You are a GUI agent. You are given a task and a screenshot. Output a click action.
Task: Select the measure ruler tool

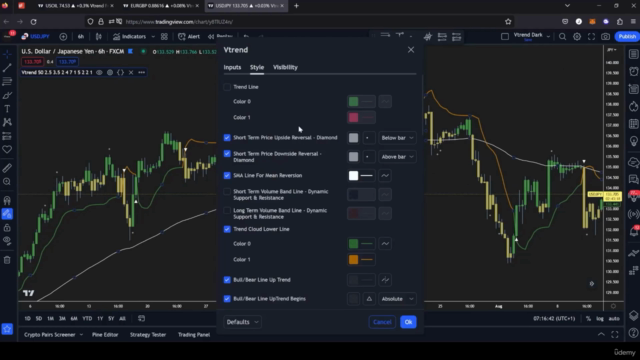[x=7, y=168]
